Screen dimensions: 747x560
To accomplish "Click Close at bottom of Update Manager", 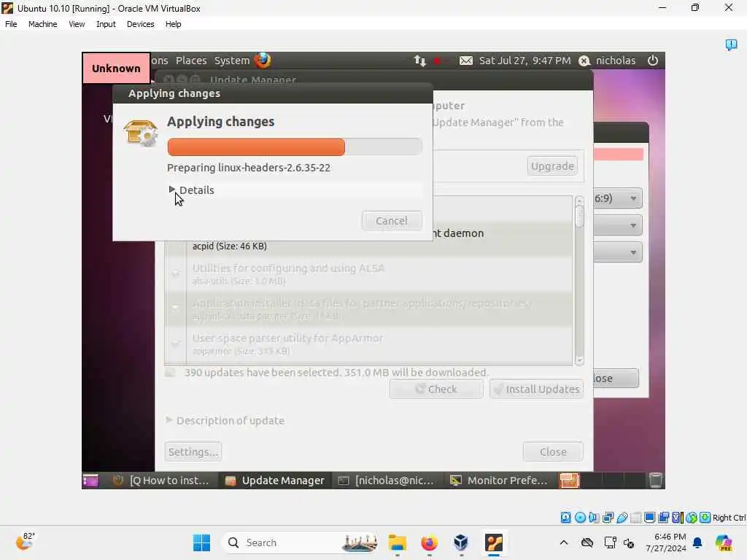I will tap(553, 452).
